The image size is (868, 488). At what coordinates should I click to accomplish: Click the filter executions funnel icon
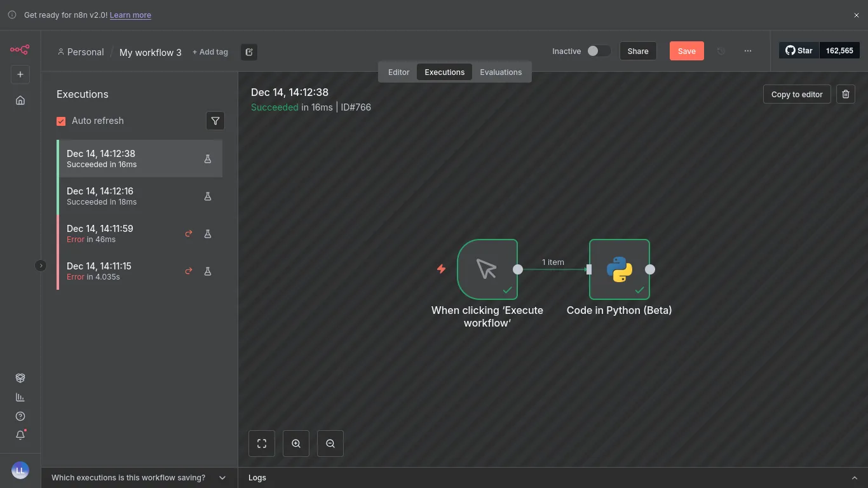[x=215, y=121]
